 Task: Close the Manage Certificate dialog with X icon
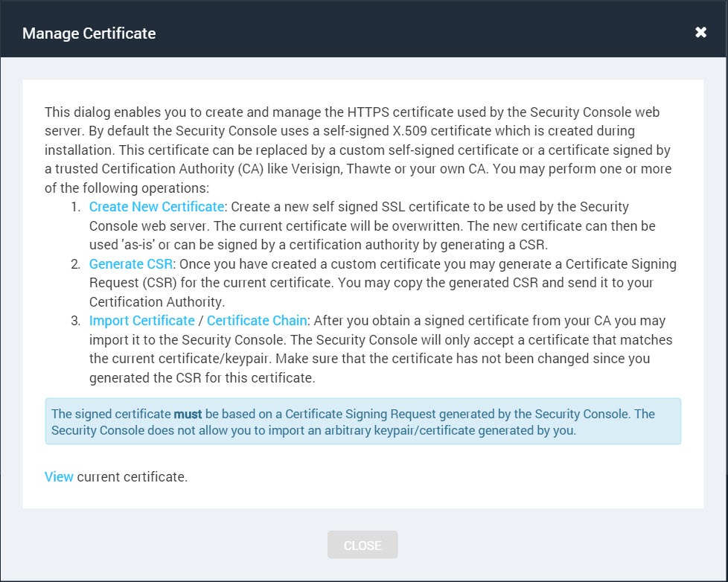700,32
